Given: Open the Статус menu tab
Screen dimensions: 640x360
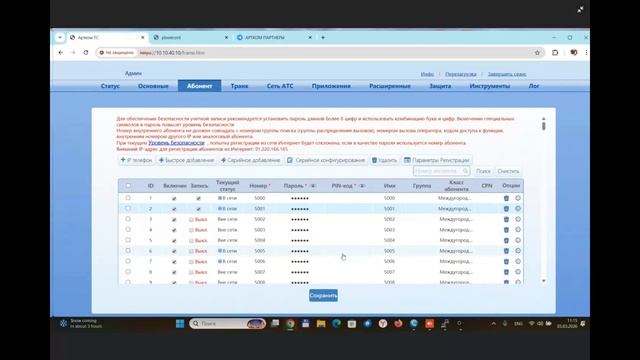Looking at the screenshot, I should (x=110, y=86).
